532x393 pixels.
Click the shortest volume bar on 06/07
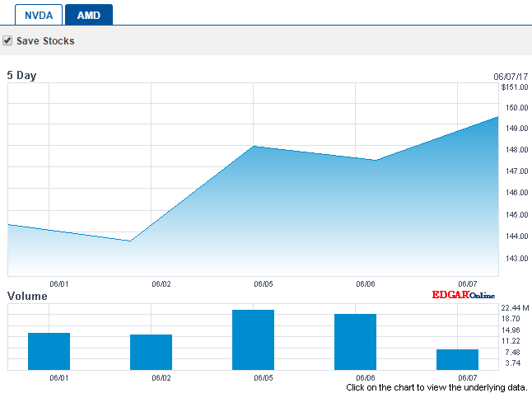(x=457, y=359)
